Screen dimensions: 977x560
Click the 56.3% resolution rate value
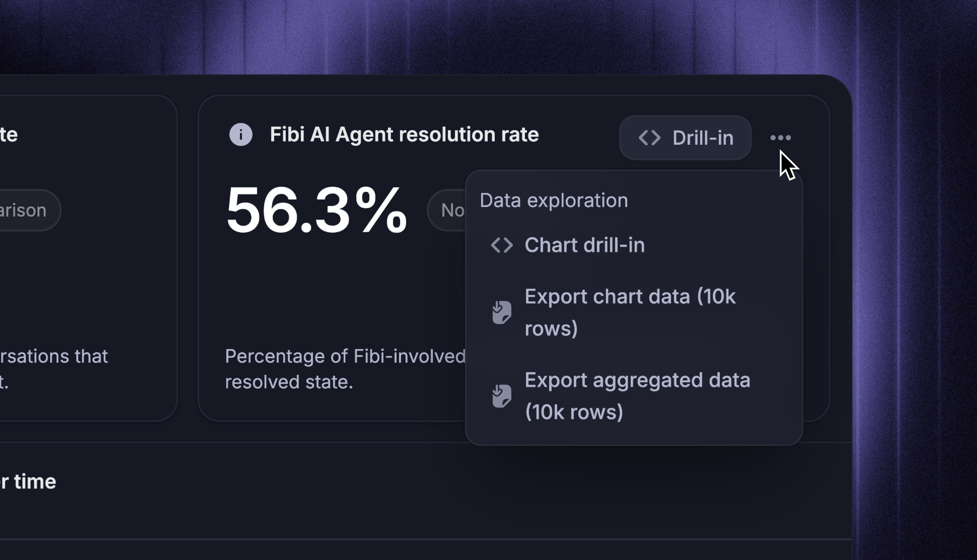point(317,210)
